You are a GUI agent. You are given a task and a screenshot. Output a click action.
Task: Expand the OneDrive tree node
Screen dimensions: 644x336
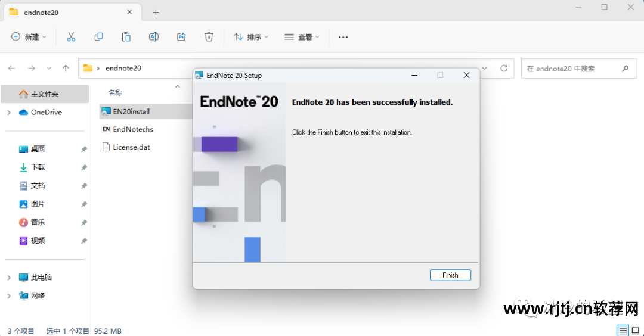tap(9, 113)
